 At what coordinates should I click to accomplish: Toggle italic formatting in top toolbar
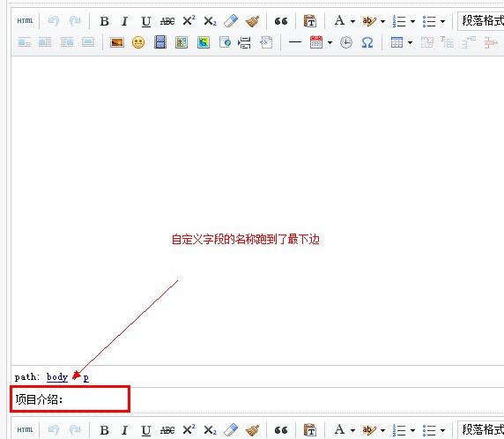(x=125, y=21)
